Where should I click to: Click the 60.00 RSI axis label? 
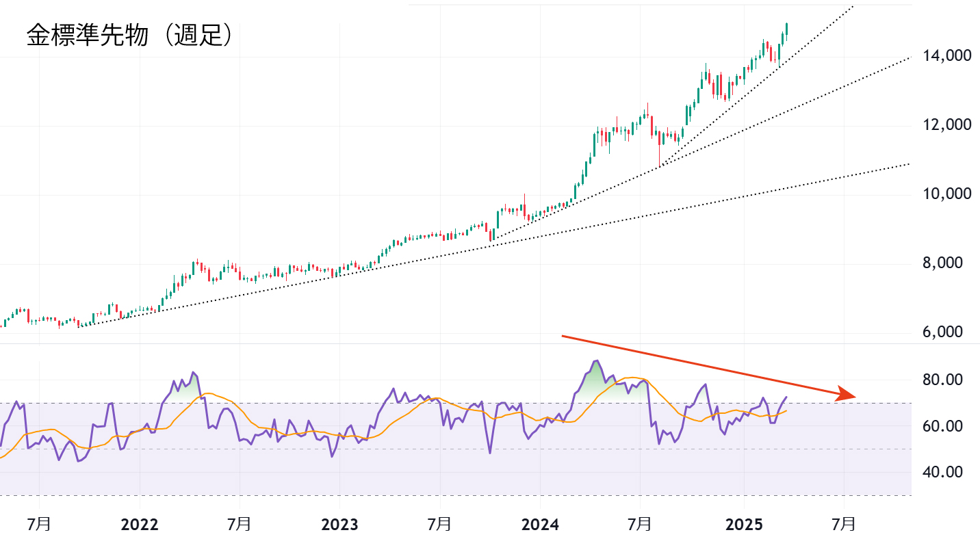[944, 426]
